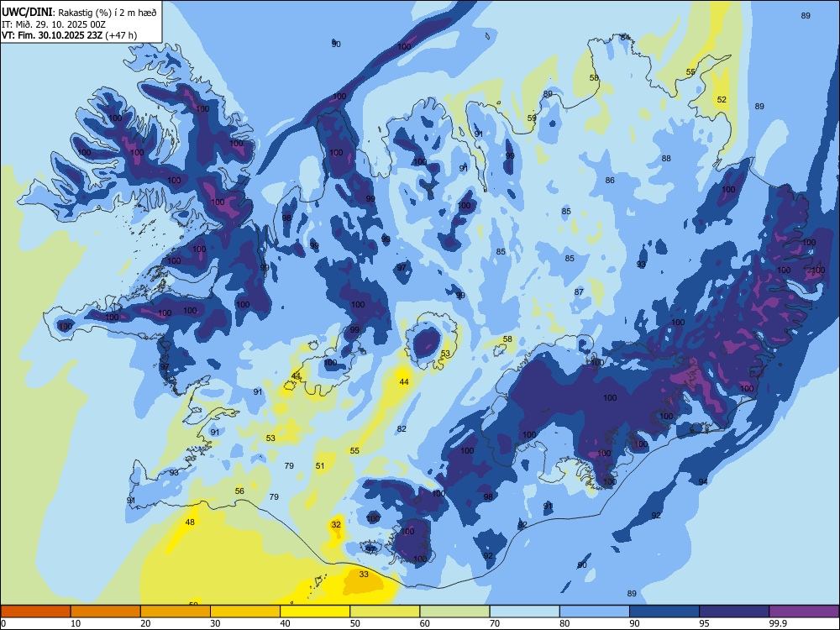The image size is (840, 630).
Task: Click the 'UWC/DINI: Rakastig (%) í 2 m hæð' title
Action: [79, 13]
